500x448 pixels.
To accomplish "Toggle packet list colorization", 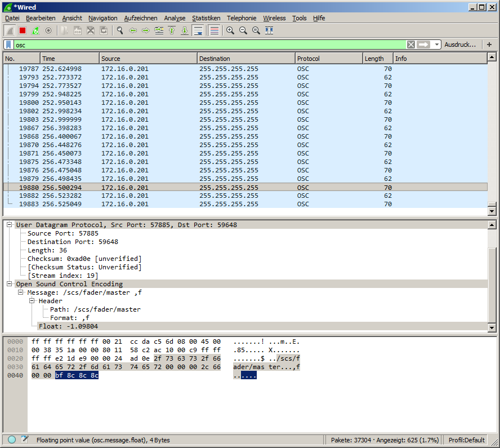I will tap(214, 30).
